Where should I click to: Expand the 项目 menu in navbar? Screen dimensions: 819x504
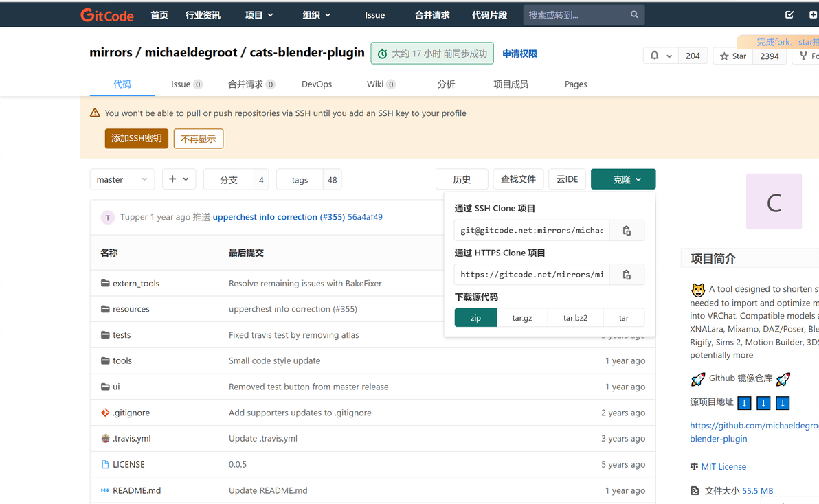[259, 15]
